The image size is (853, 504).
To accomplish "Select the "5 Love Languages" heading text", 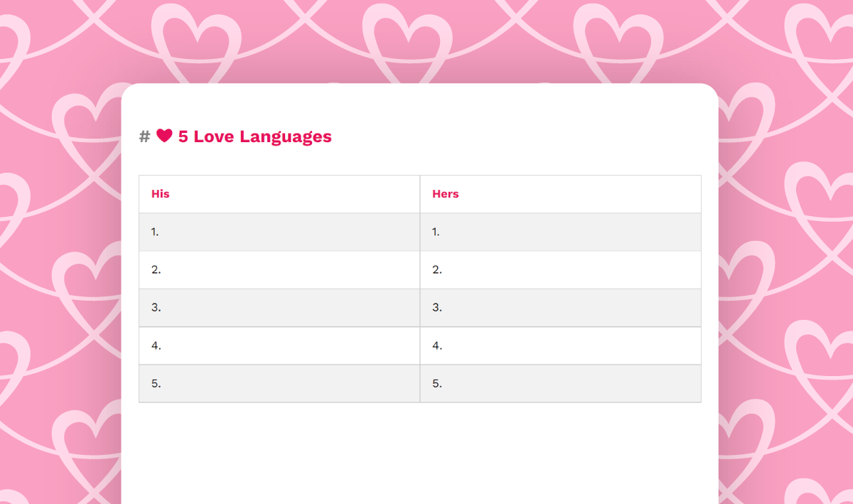I will 254,136.
